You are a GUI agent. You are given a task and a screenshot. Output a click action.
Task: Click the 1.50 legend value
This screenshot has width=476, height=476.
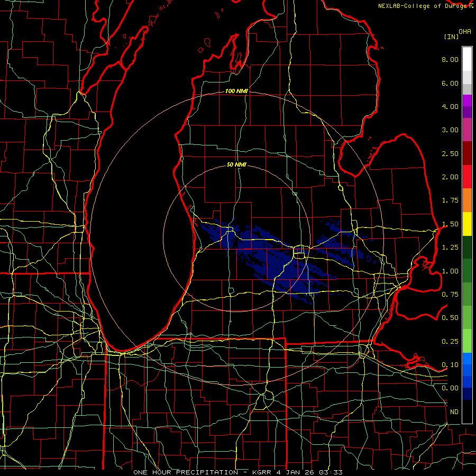pos(450,224)
